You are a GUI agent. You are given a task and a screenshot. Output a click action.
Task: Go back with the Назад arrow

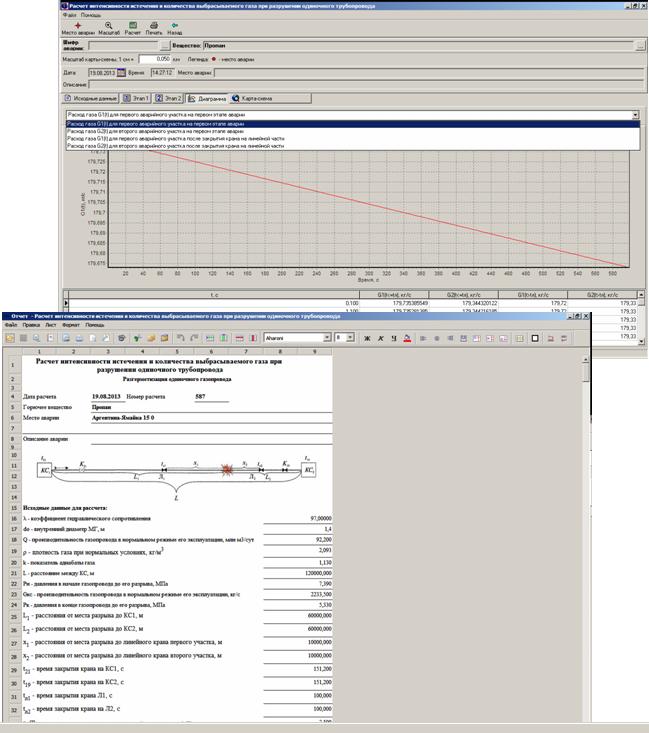tap(175, 27)
